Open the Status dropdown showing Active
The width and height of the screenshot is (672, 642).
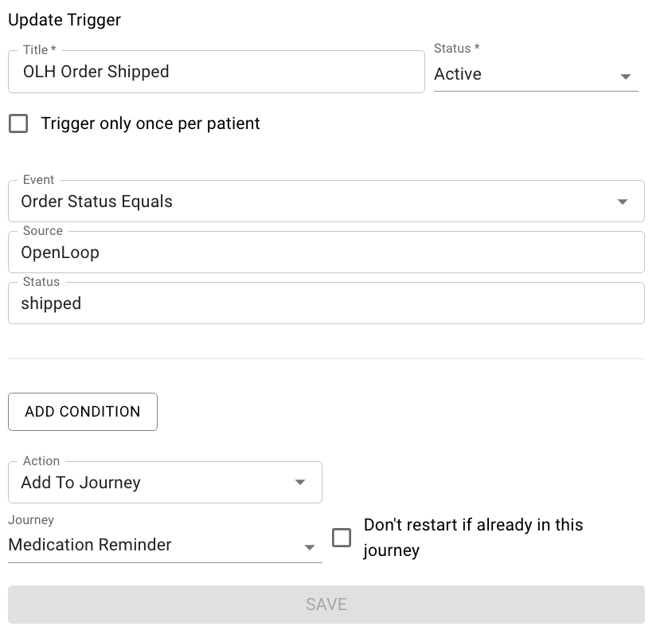pyautogui.click(x=627, y=76)
